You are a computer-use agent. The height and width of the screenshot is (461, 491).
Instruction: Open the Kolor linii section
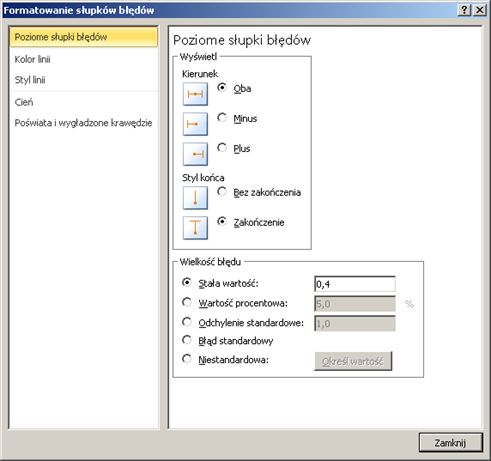click(32, 59)
